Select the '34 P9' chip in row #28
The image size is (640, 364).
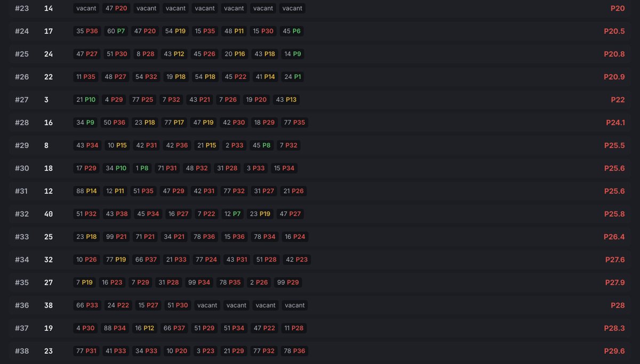click(85, 123)
